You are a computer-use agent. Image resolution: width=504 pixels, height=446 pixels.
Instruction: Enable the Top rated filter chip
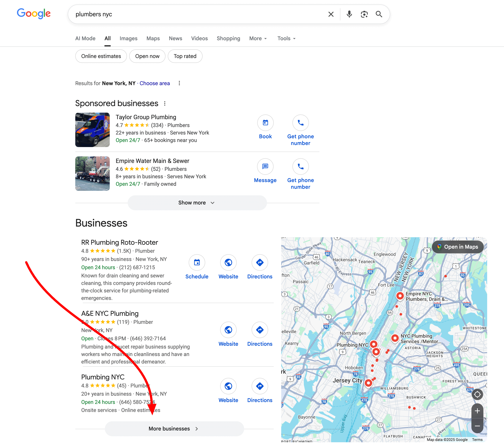pyautogui.click(x=185, y=56)
